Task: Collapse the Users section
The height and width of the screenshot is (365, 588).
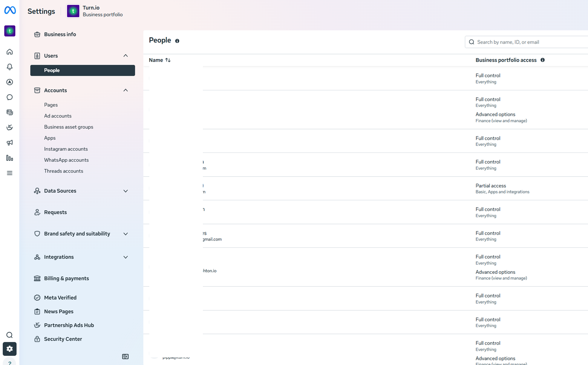Action: pos(126,56)
